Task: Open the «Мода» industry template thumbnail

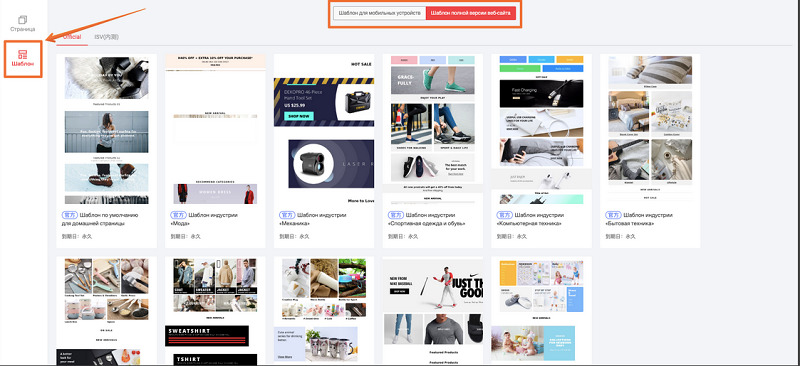Action: click(x=215, y=130)
